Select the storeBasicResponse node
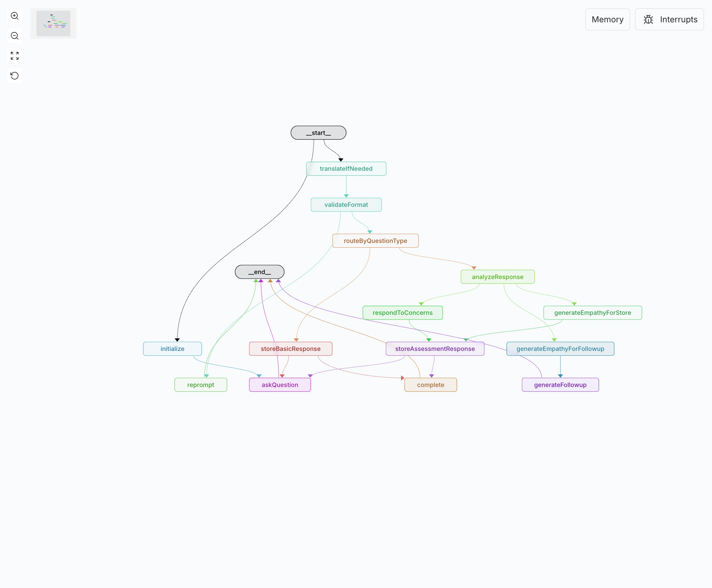 click(x=291, y=349)
